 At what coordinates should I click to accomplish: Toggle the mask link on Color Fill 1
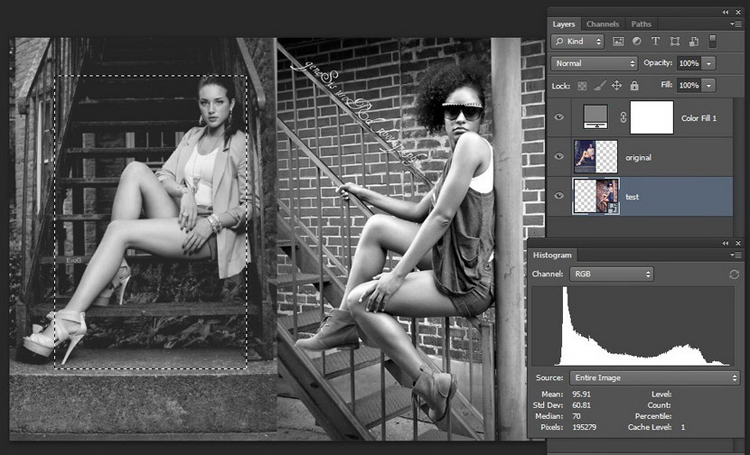[623, 117]
